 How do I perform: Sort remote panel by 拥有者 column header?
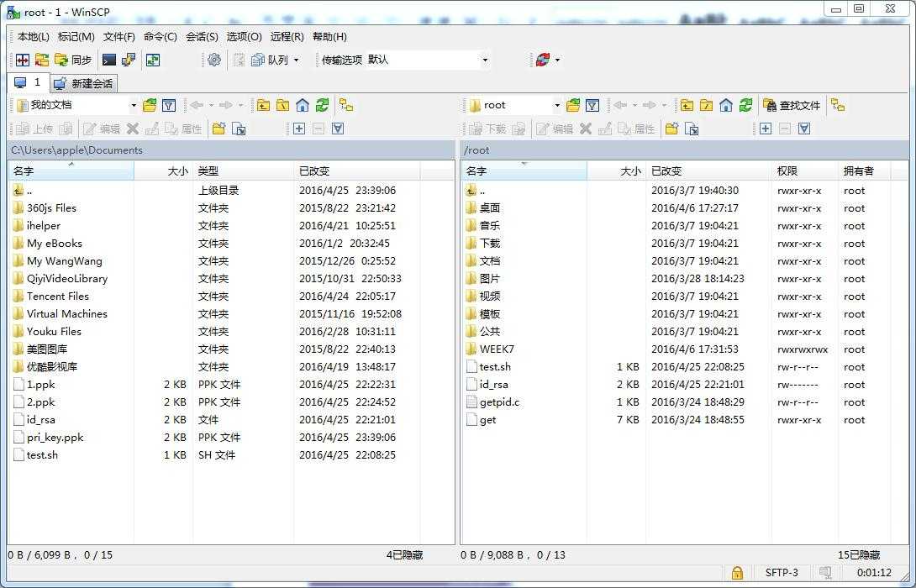click(864, 171)
